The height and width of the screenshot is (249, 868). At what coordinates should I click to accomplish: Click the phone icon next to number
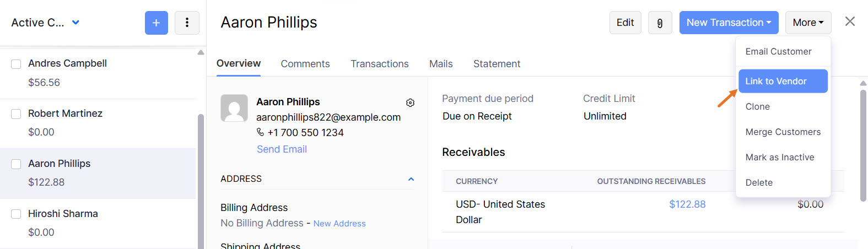pos(261,132)
